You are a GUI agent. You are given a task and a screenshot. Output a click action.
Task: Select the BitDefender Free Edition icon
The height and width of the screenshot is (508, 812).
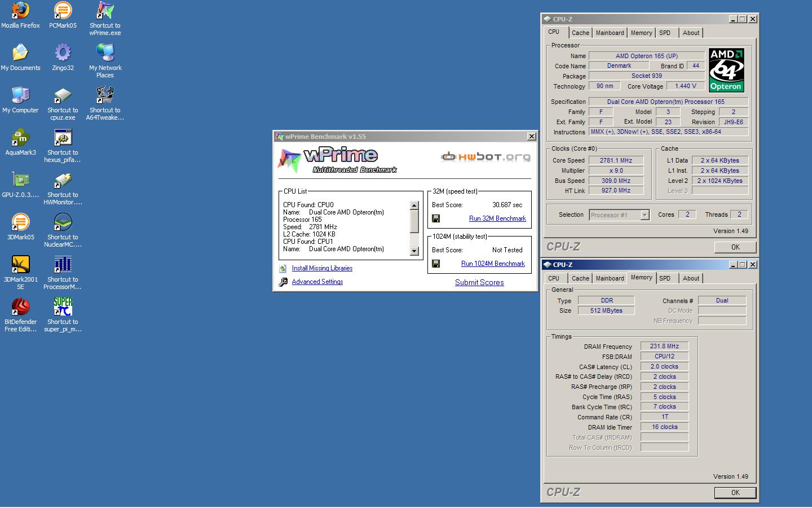(x=20, y=306)
